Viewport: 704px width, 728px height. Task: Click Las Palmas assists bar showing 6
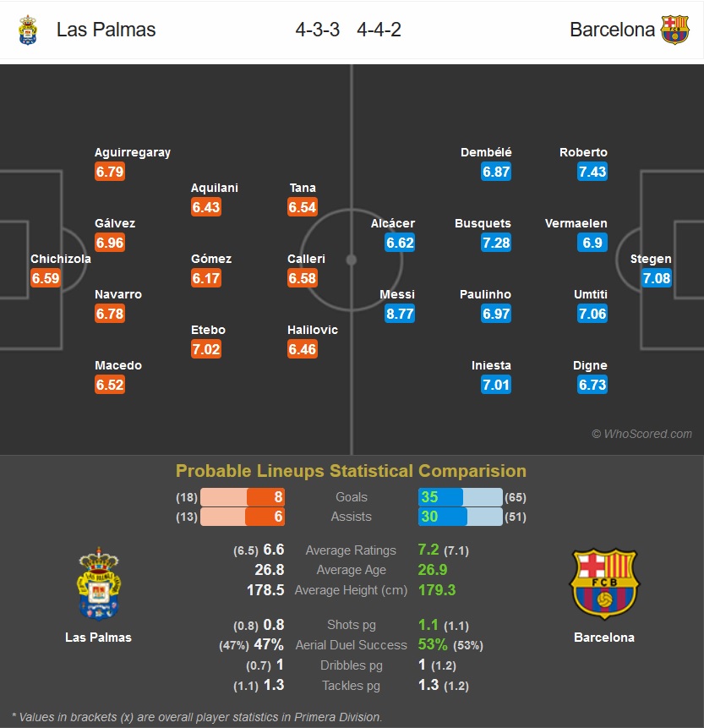pyautogui.click(x=243, y=517)
